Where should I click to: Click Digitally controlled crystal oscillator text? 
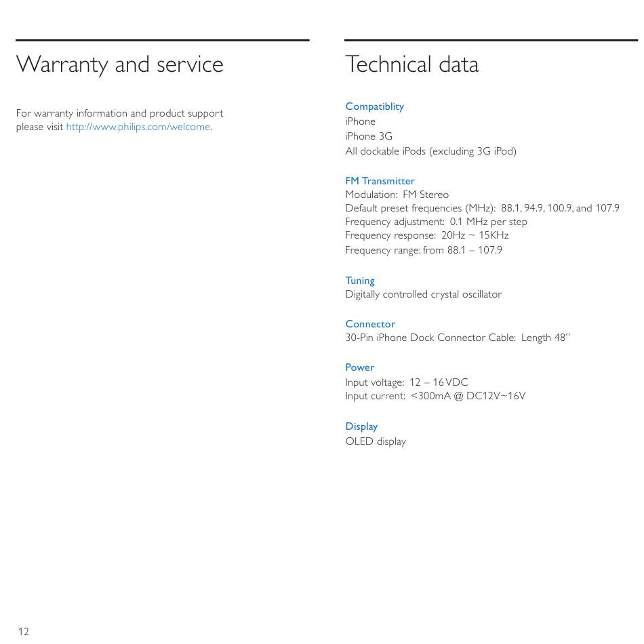[424, 294]
